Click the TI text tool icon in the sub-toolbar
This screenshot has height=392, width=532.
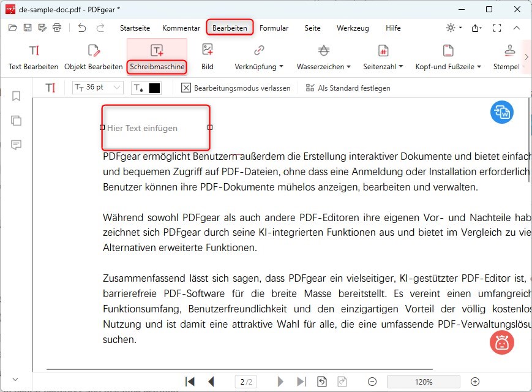pyautogui.click(x=50, y=88)
